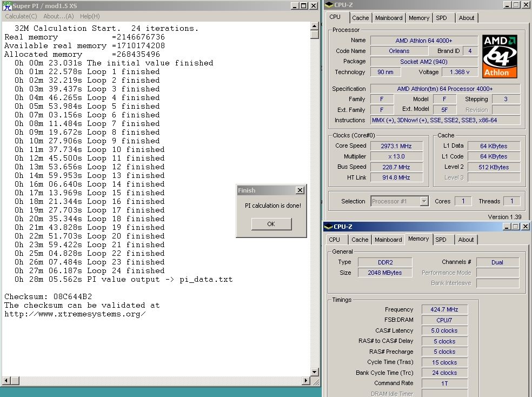
Task: Click the AMD Athlon 64 logo
Action: tap(500, 56)
